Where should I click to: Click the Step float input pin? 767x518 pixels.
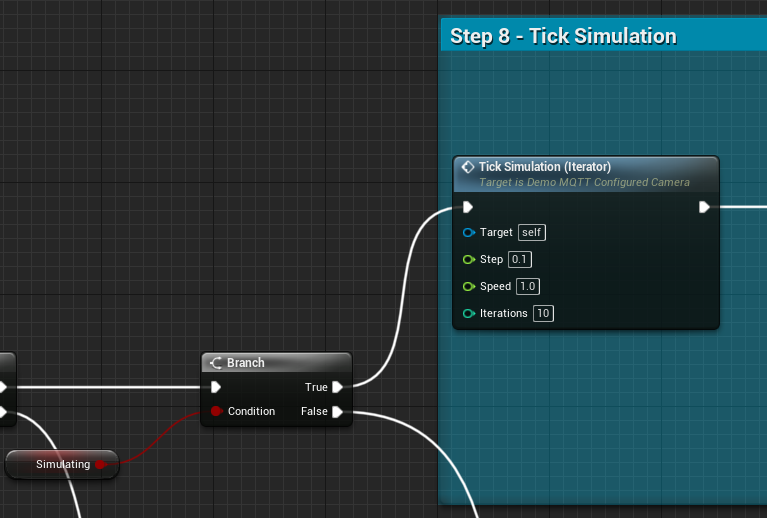(468, 259)
